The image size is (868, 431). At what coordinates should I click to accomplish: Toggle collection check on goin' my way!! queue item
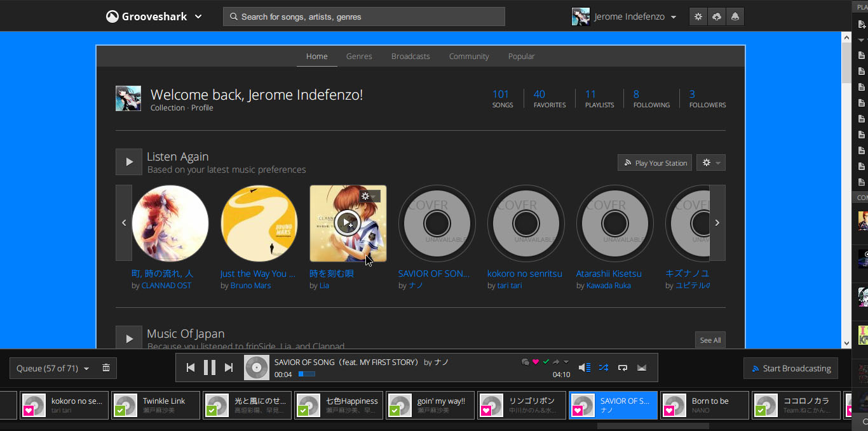[395, 411]
